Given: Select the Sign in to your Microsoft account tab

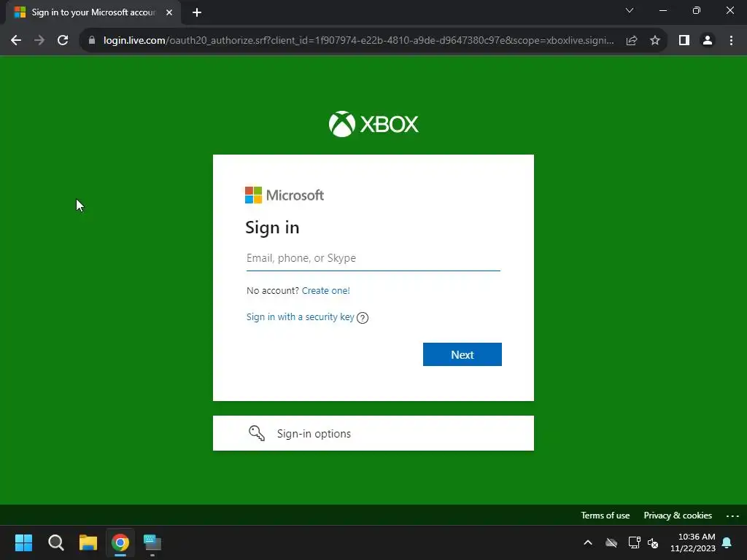Looking at the screenshot, I should [x=93, y=12].
